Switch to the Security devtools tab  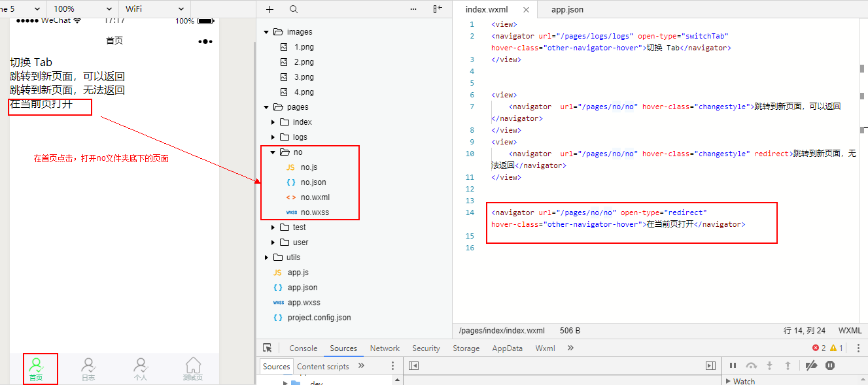426,348
